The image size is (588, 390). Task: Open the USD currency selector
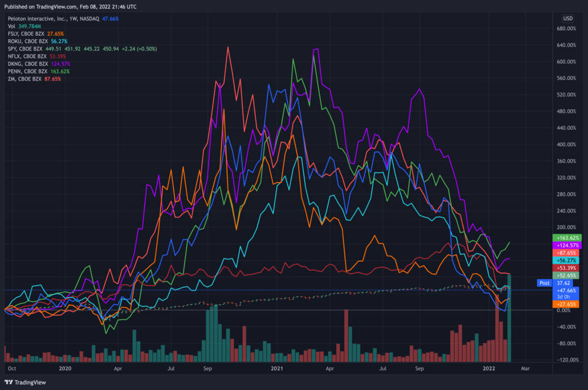click(x=567, y=18)
